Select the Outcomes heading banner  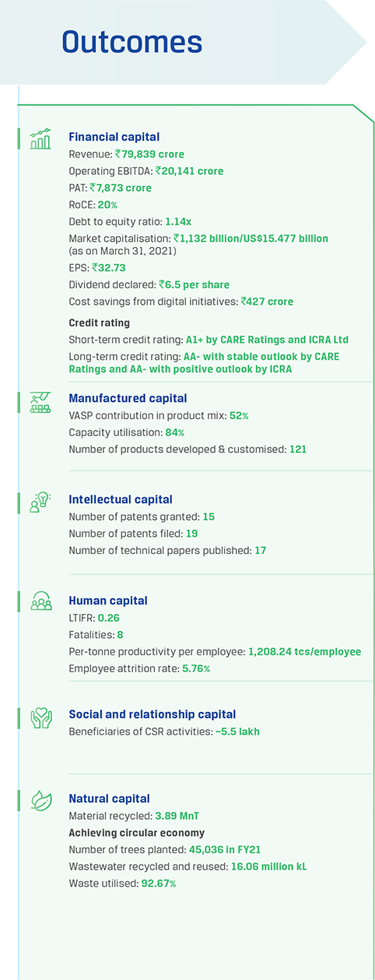pyautogui.click(x=132, y=42)
